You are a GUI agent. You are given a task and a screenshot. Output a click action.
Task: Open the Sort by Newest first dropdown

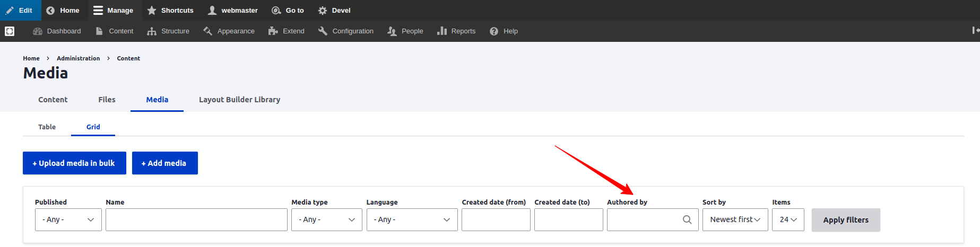point(735,219)
